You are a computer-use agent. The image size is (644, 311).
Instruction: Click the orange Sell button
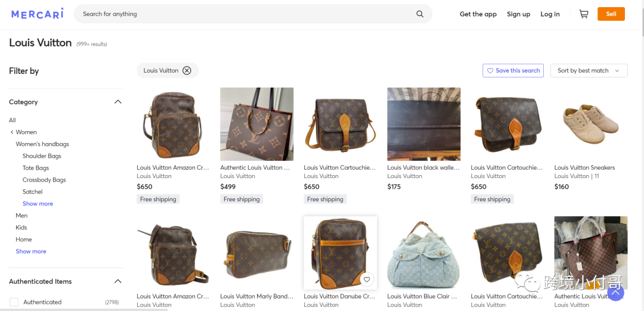point(611,14)
